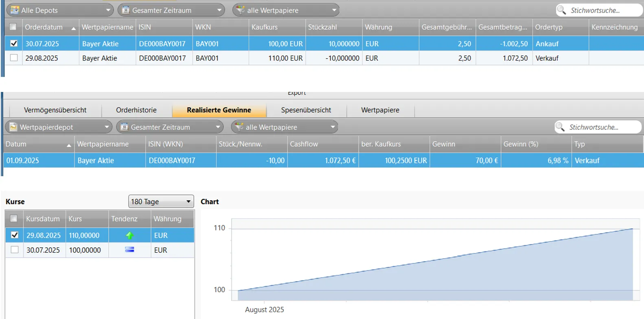
Task: Check the 29.08.2025 Verkauf order row checkbox
Action: 14,58
